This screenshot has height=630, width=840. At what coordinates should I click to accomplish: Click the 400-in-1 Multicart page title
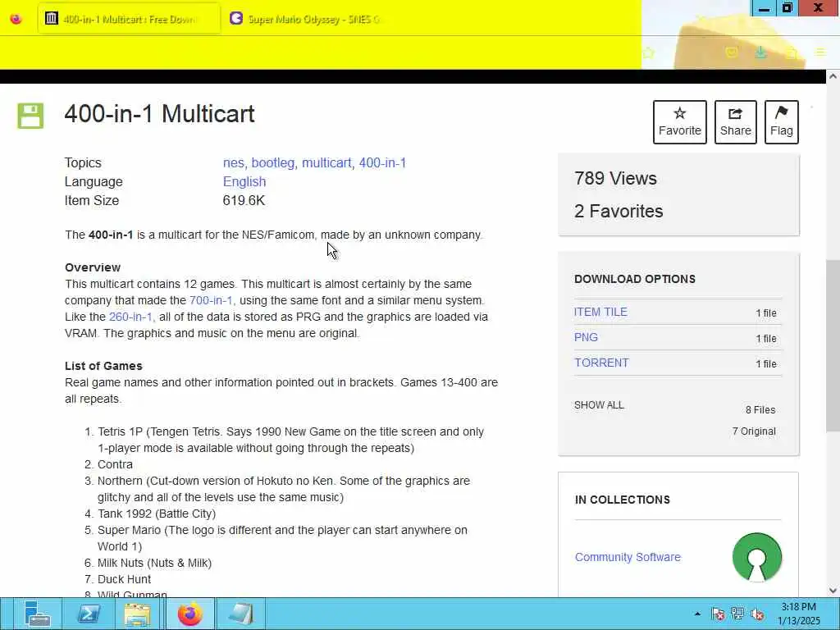point(160,114)
